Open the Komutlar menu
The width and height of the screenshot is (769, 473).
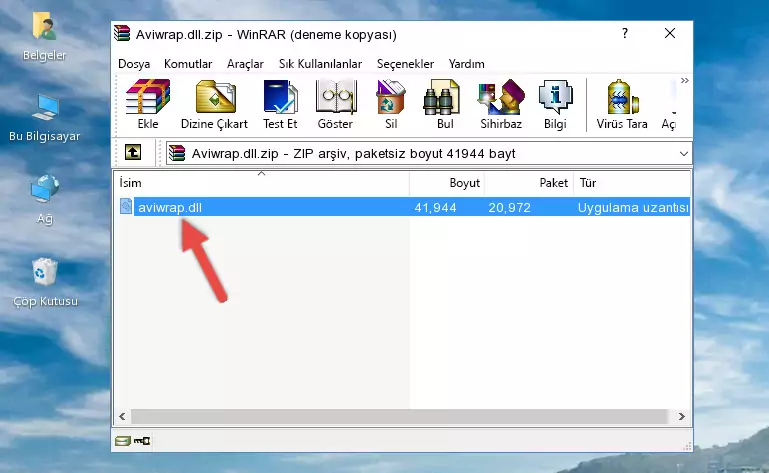(x=188, y=64)
